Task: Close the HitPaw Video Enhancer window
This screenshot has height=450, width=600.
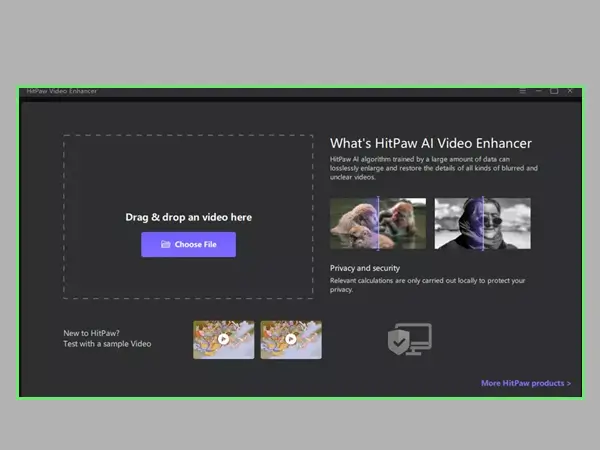Action: [570, 91]
